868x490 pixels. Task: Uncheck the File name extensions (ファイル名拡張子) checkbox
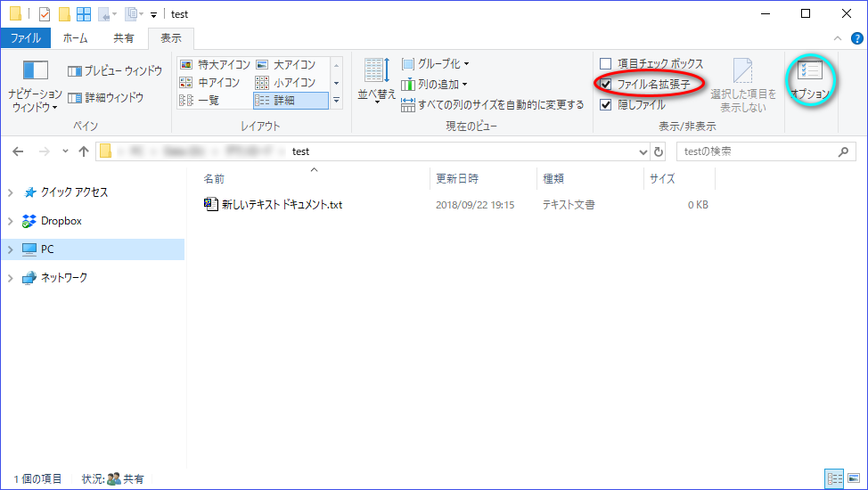click(606, 84)
